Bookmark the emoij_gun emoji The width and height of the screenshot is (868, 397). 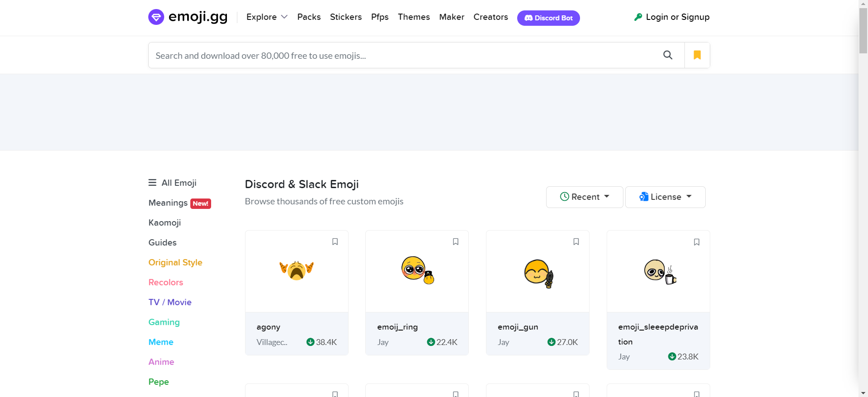tap(576, 242)
